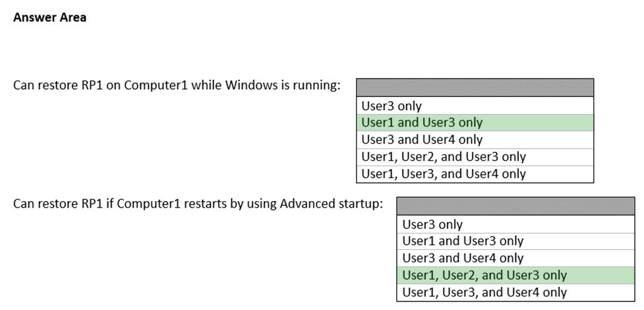Choose highlighted 'User1 and User3 only' in top list
This screenshot has height=310, width=644.
pyautogui.click(x=475, y=123)
